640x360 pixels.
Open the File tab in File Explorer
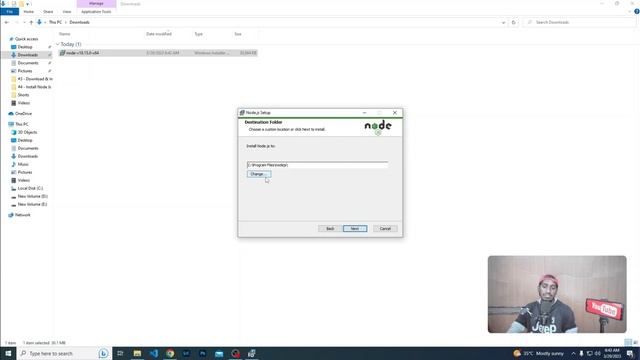9,12
